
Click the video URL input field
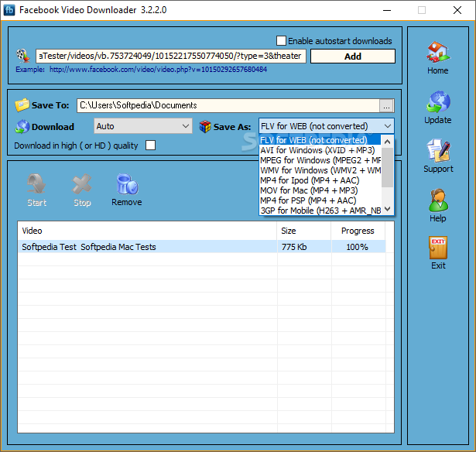pos(171,56)
